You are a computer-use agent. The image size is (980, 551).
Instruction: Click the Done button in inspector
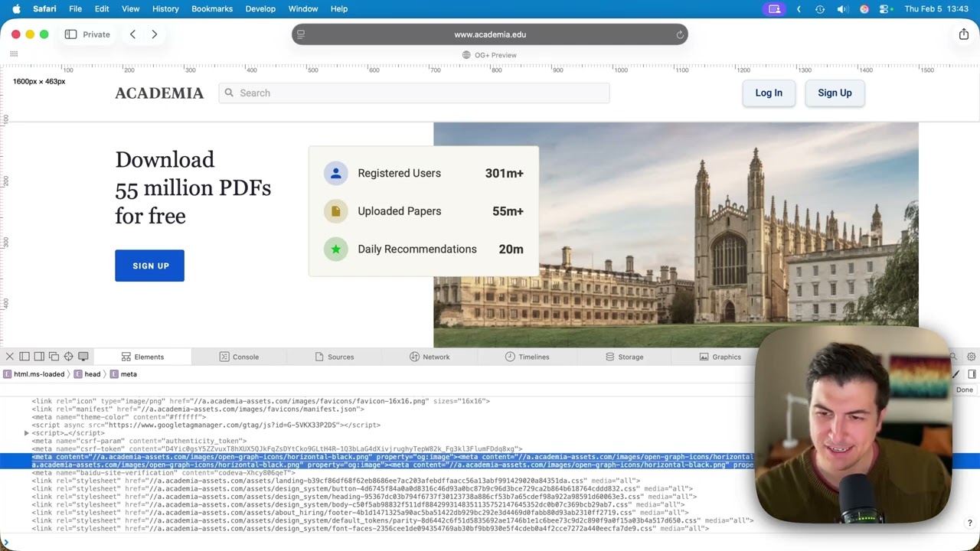click(964, 390)
